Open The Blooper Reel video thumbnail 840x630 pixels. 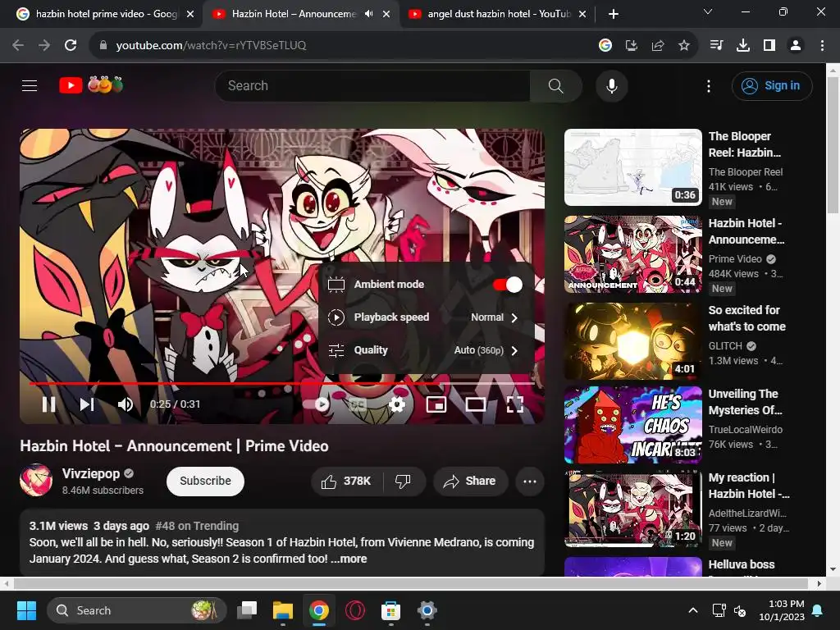tap(632, 167)
